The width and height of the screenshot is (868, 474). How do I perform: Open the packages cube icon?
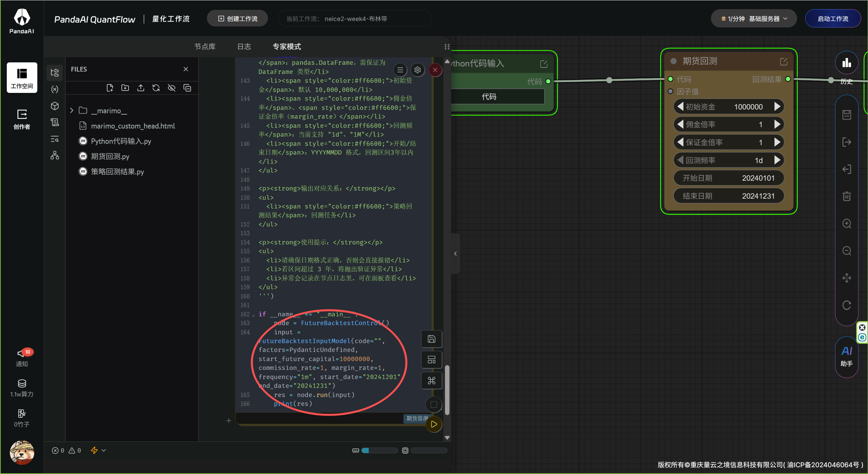coord(55,106)
